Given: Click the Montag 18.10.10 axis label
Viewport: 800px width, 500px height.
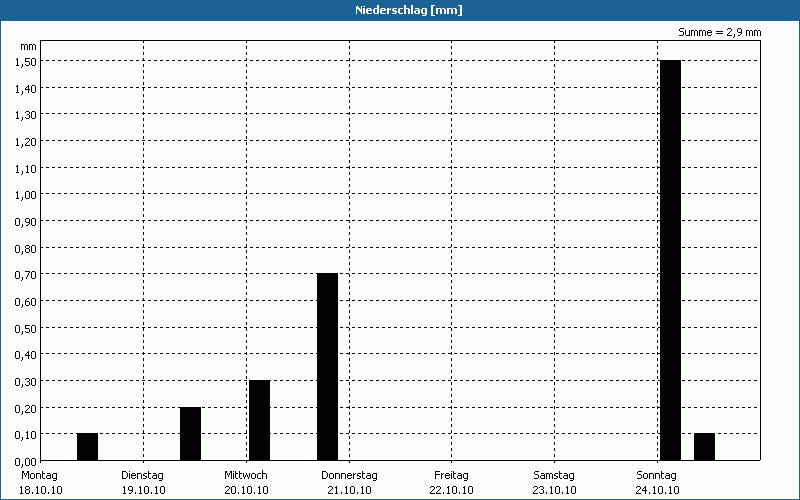Looking at the screenshot, I should 40,483.
